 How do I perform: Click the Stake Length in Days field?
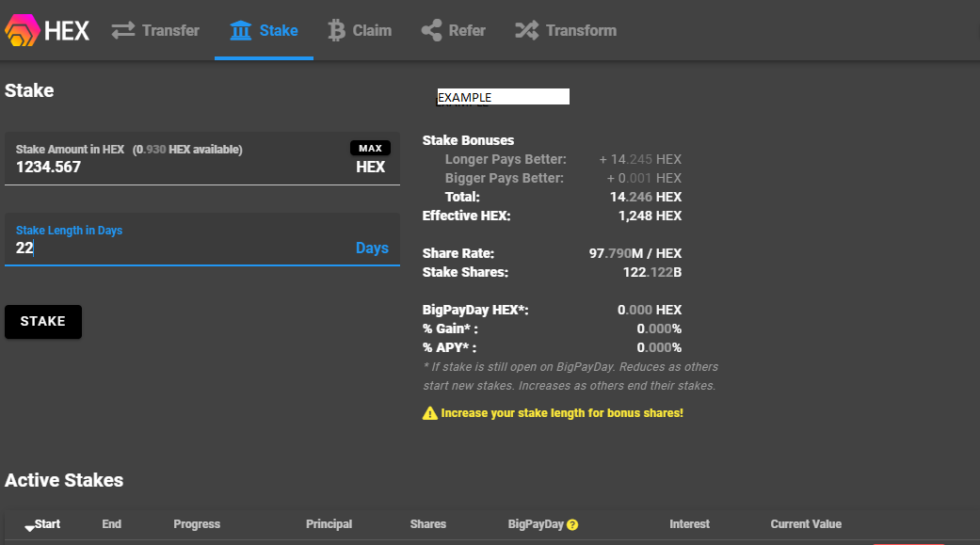[x=201, y=239]
